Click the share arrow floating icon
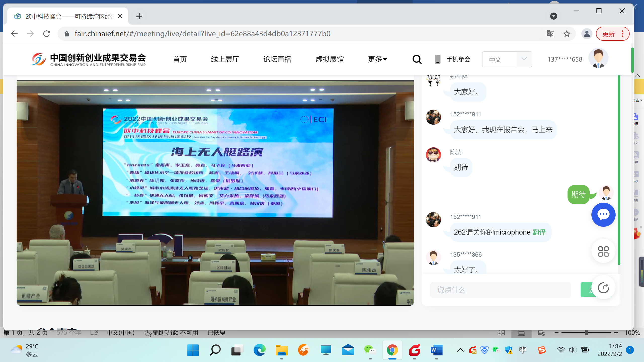 [603, 288]
